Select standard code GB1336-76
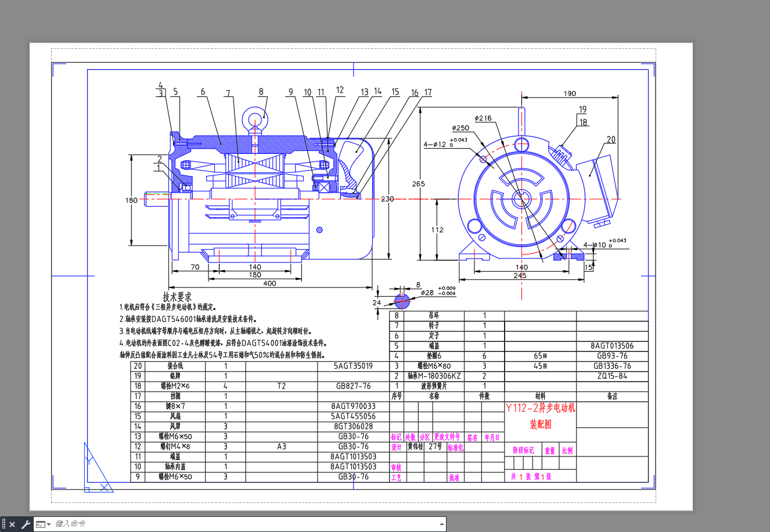Screen dimensions: 770x532 [612, 366]
